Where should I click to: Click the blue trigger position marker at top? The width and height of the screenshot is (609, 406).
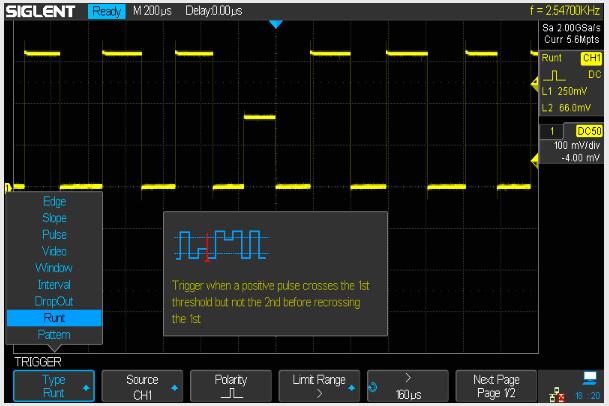(276, 23)
